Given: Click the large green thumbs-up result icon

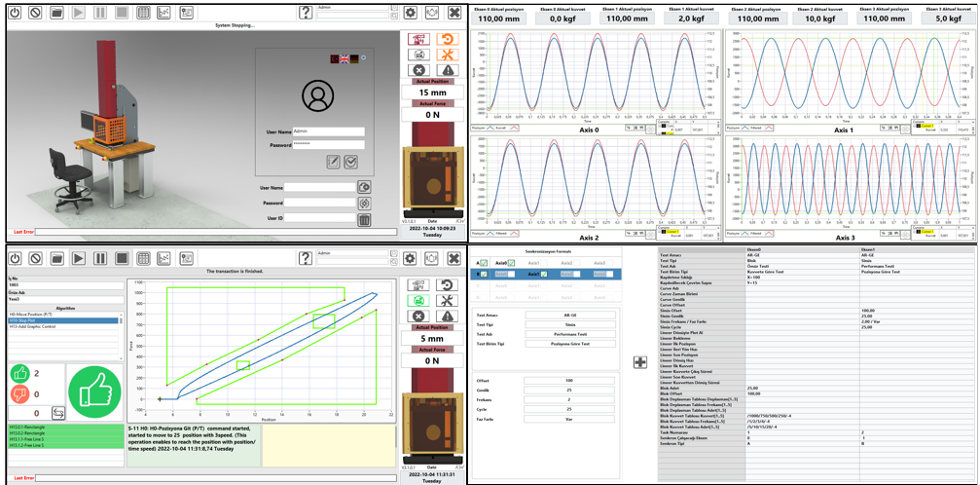Looking at the screenshot, I should 94,390.
